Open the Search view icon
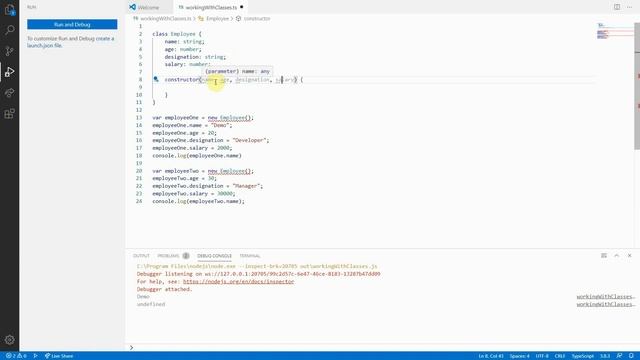The image size is (640, 360). tap(9, 30)
